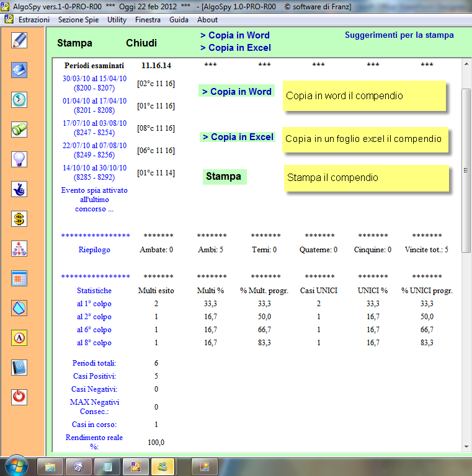Click the Casi in corso label
This screenshot has height=476, width=472.
point(94,425)
